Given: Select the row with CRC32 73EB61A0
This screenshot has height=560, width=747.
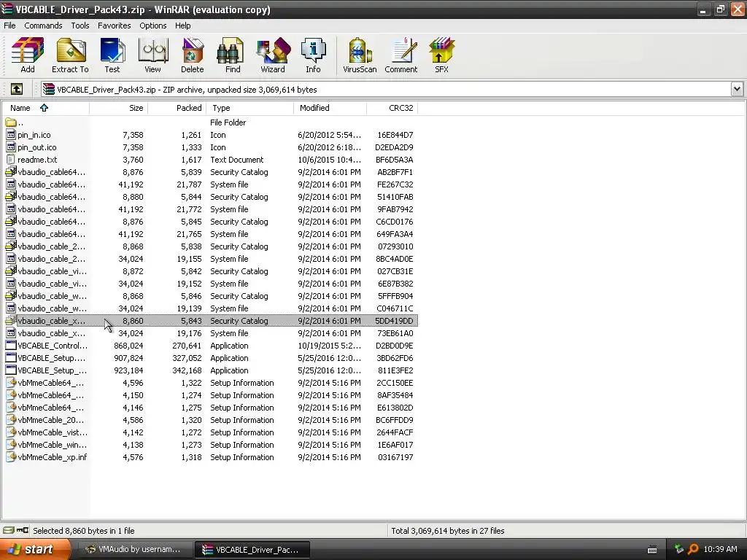Looking at the screenshot, I should (209, 332).
